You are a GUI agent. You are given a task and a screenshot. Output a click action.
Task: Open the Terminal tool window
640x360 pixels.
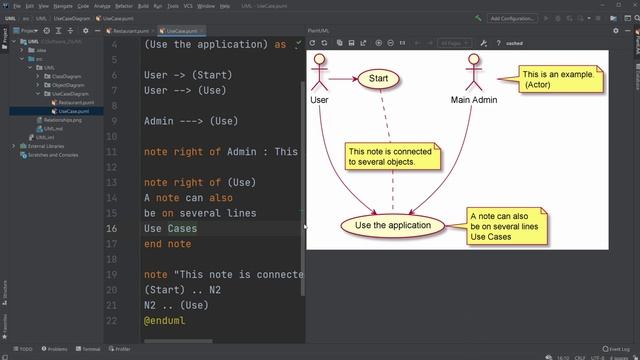tap(88, 349)
